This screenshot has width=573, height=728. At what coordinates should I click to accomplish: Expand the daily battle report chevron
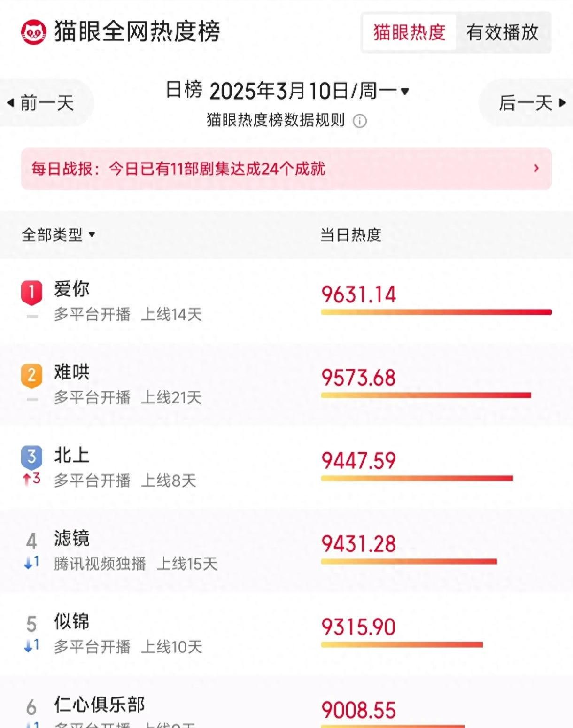[x=536, y=168]
